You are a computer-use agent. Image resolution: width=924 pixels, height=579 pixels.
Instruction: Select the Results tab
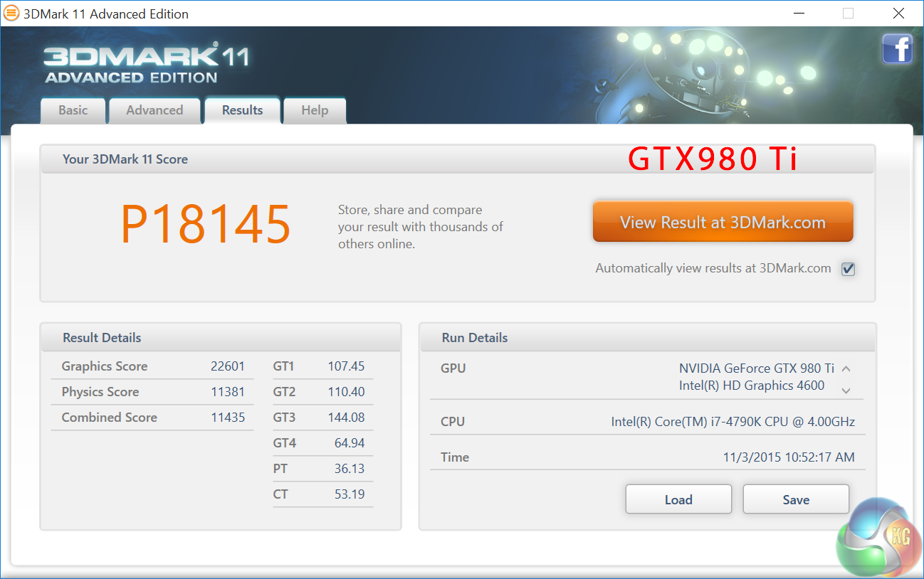242,110
